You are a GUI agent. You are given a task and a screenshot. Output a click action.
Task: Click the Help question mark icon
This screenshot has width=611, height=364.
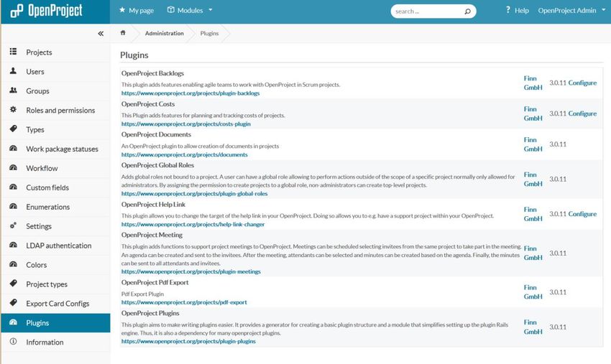[507, 10]
